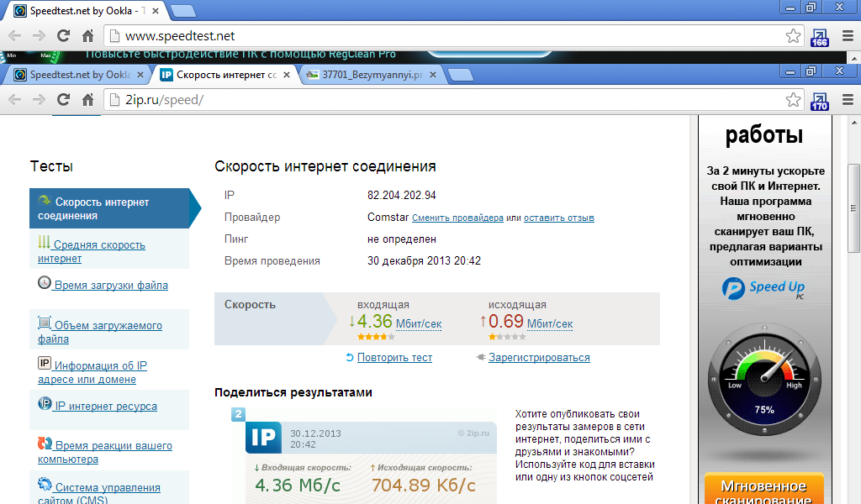861x504 pixels.
Task: Close the Speedtest.net tab in front window
Action: point(140,75)
